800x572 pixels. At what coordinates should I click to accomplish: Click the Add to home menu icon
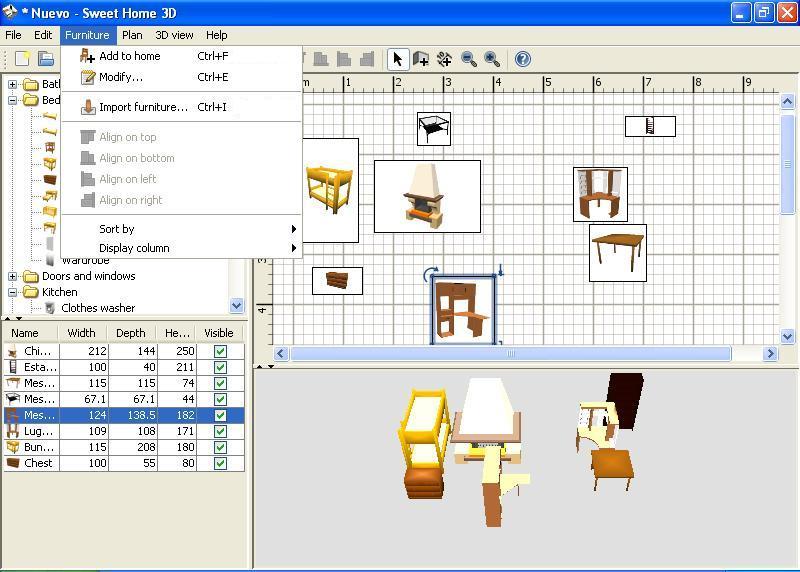point(87,56)
